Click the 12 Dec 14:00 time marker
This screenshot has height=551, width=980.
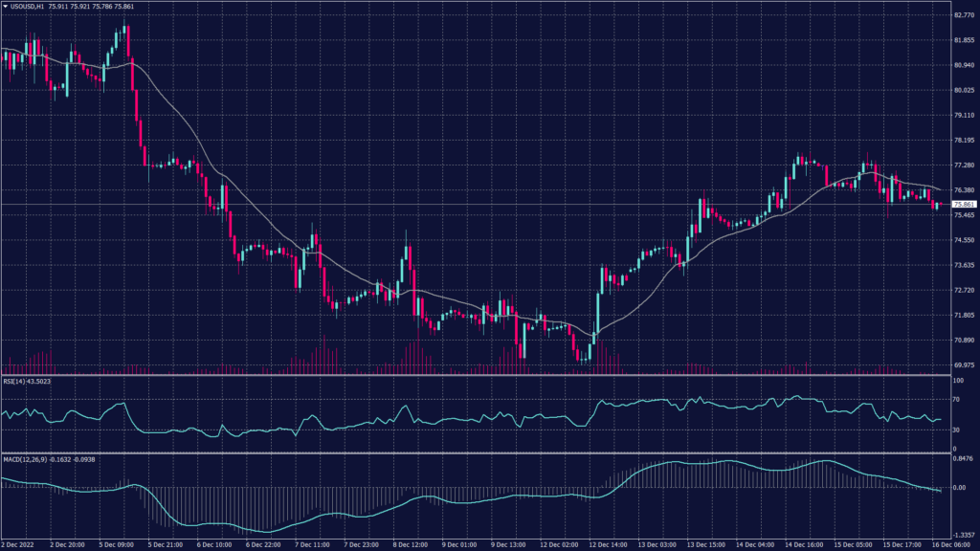click(605, 543)
